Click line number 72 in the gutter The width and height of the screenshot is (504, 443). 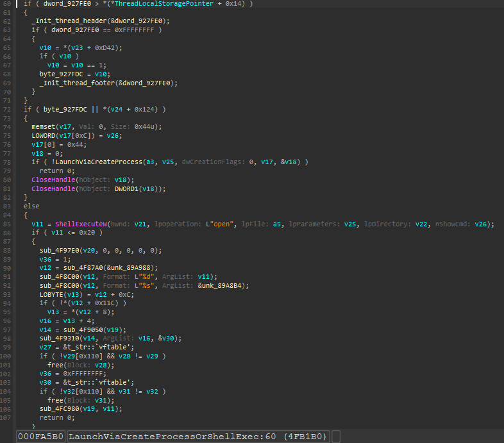(7, 110)
